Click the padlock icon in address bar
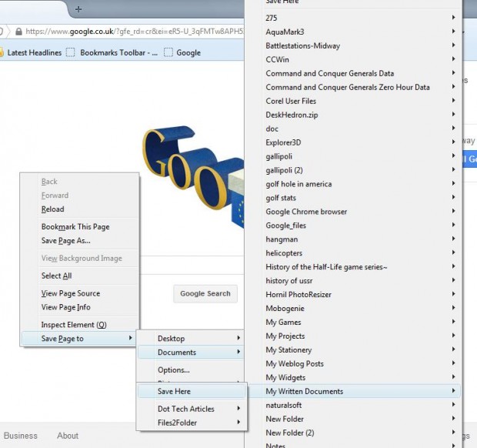Screen dimensions: 477x448 click(x=18, y=32)
